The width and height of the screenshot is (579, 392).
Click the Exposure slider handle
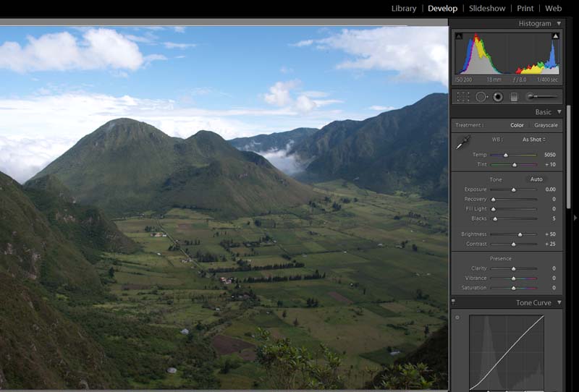click(x=513, y=189)
